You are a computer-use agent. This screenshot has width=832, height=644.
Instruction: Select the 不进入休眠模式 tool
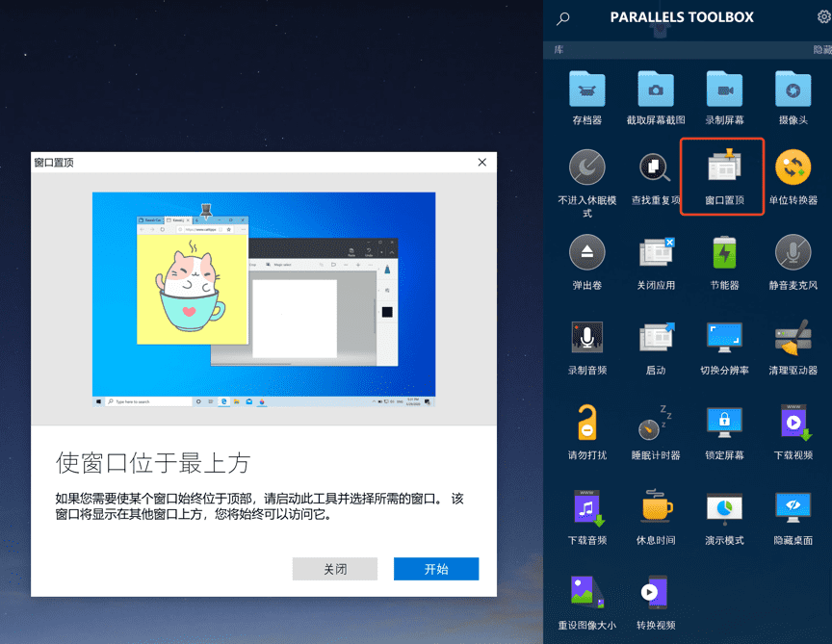point(586,169)
